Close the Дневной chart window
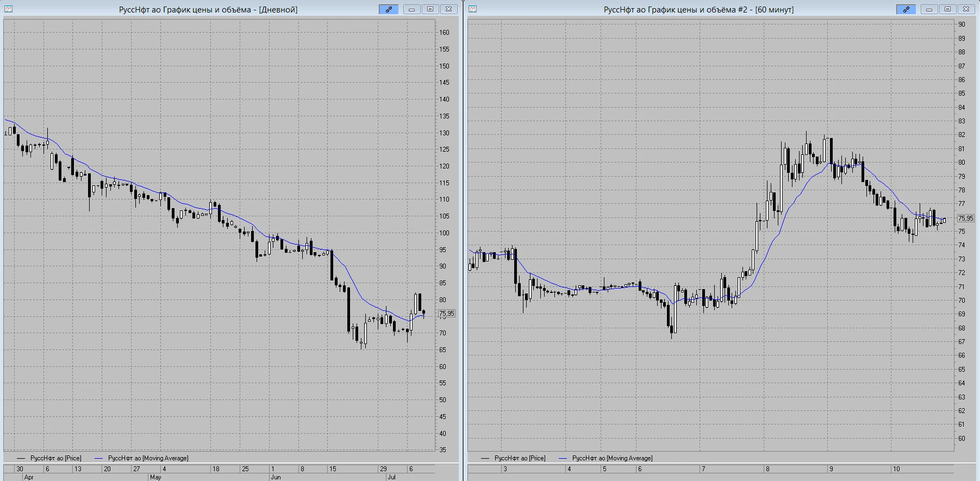Screen dimensions: 980x481 (x=448, y=9)
